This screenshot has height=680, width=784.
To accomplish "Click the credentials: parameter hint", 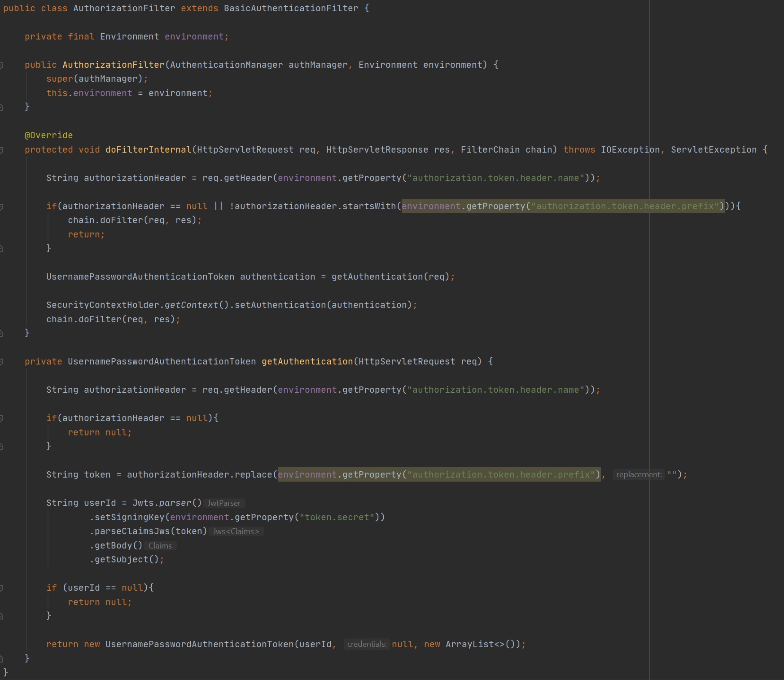I will (367, 644).
